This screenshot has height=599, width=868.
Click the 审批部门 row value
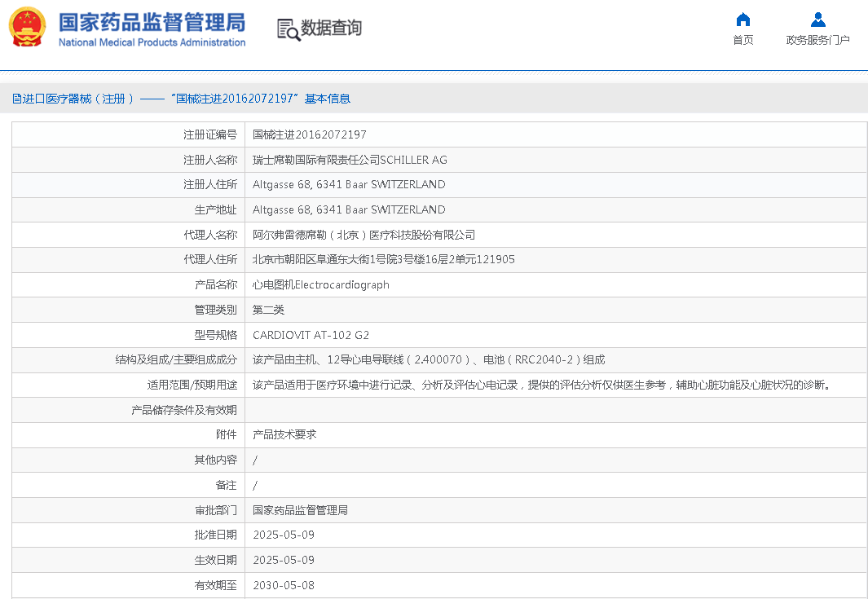[x=300, y=510]
